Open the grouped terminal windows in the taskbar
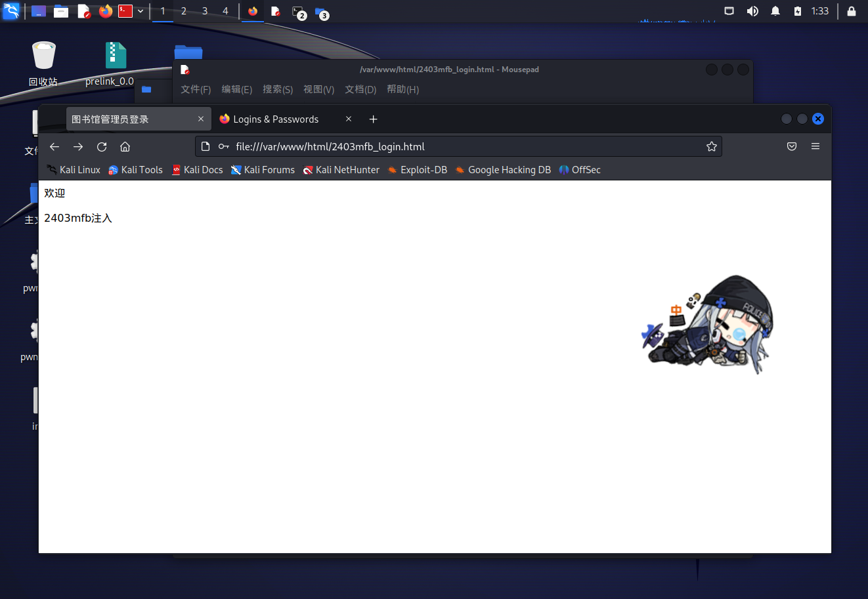Screen dimensions: 868x599 coord(299,12)
